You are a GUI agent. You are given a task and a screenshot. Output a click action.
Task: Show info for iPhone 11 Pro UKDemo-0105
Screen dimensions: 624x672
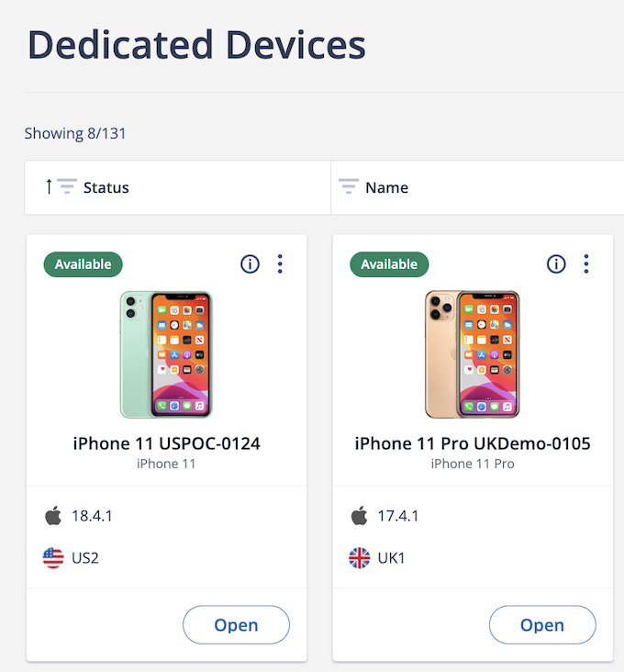point(556,264)
